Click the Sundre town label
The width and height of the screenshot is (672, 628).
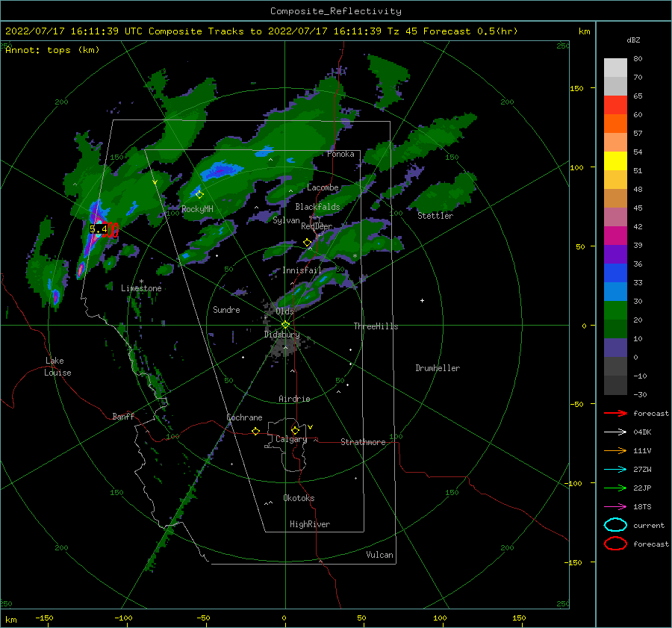point(226,309)
